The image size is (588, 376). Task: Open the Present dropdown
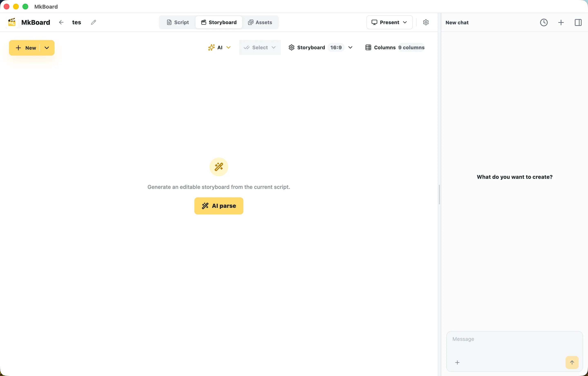tap(390, 22)
